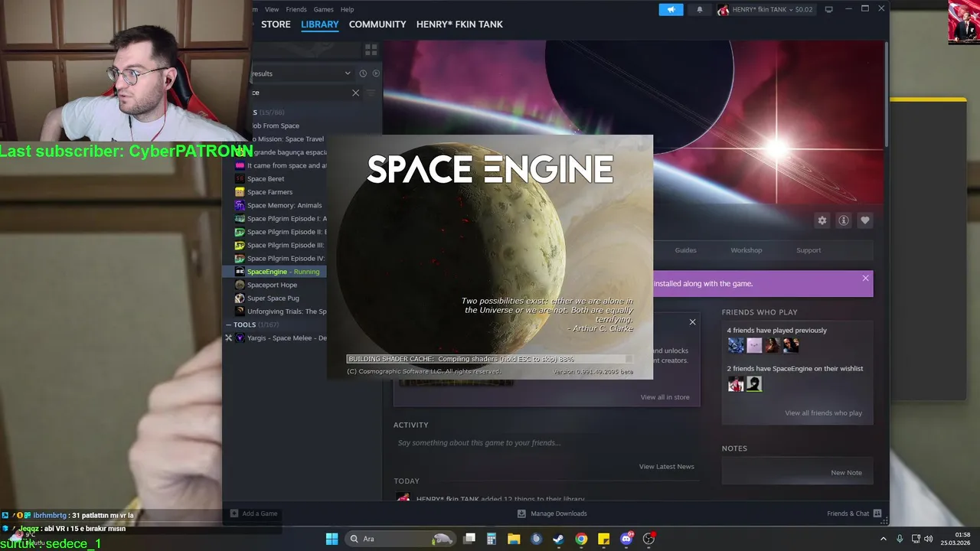Image resolution: width=980 pixels, height=551 pixels.
Task: Open Sticky Notes from taskbar
Action: pos(603,539)
